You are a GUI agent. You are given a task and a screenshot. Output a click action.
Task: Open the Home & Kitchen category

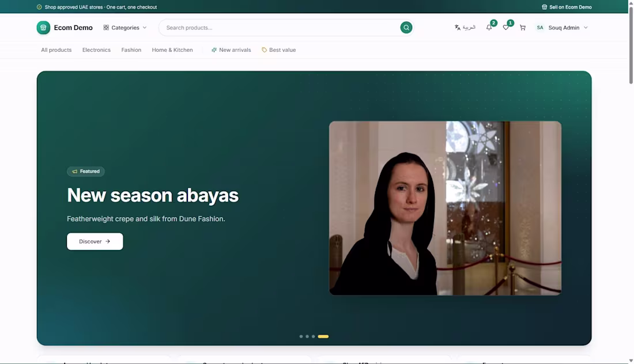coord(172,50)
